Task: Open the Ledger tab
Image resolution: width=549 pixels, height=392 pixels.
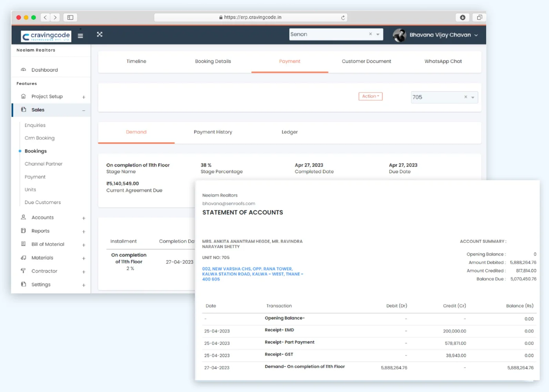Action: point(290,132)
